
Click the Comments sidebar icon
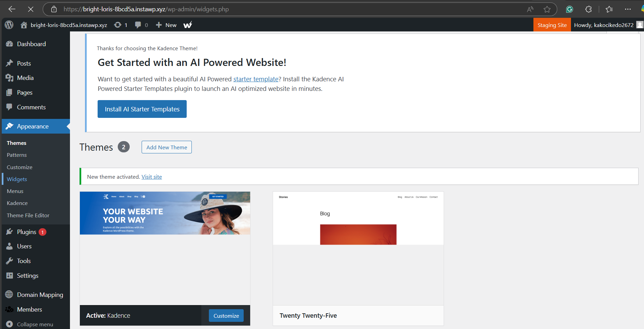(10, 107)
